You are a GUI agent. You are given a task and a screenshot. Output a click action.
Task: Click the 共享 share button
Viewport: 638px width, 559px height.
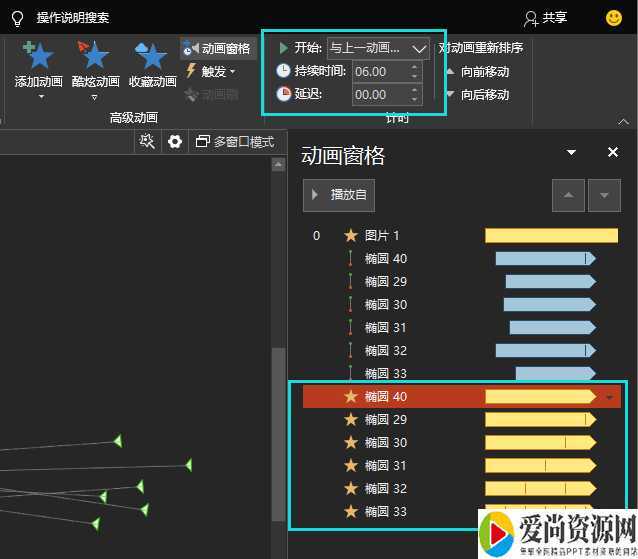[546, 17]
